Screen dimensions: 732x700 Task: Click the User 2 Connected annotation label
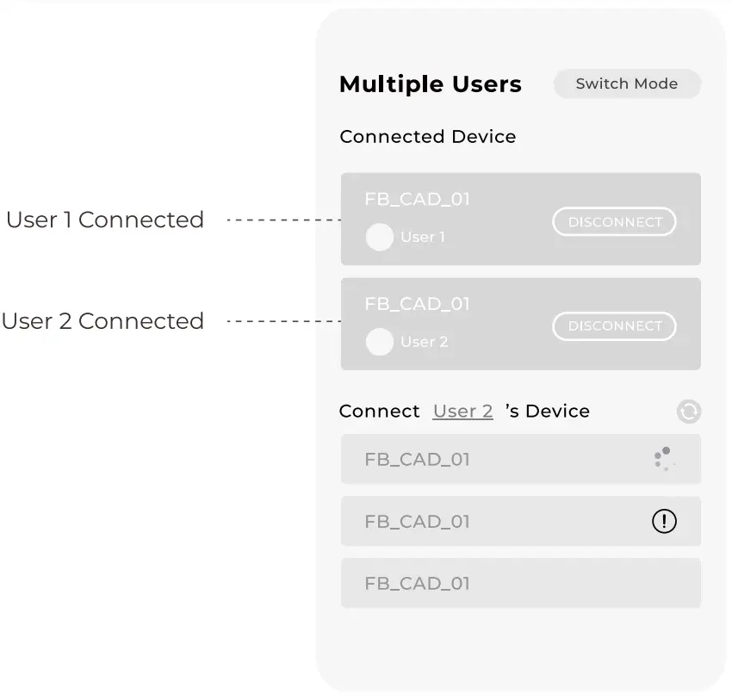(103, 321)
